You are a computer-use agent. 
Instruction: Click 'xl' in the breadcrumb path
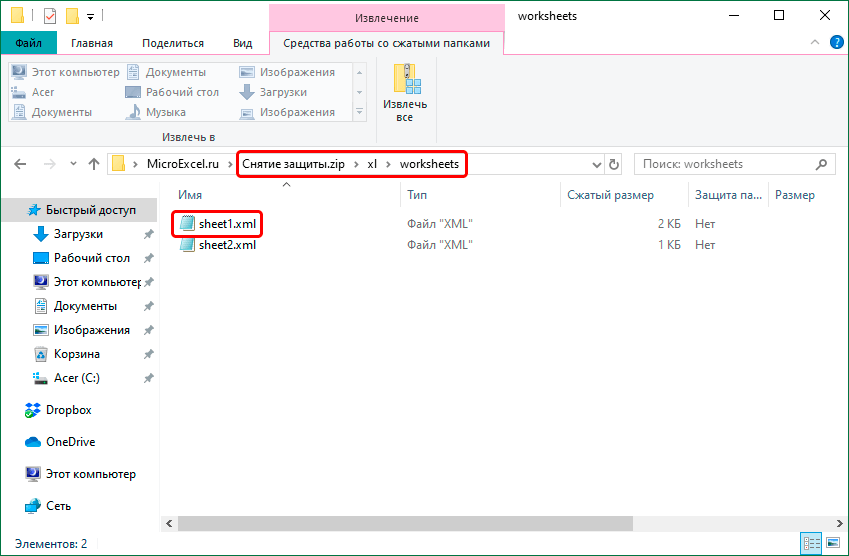point(372,164)
